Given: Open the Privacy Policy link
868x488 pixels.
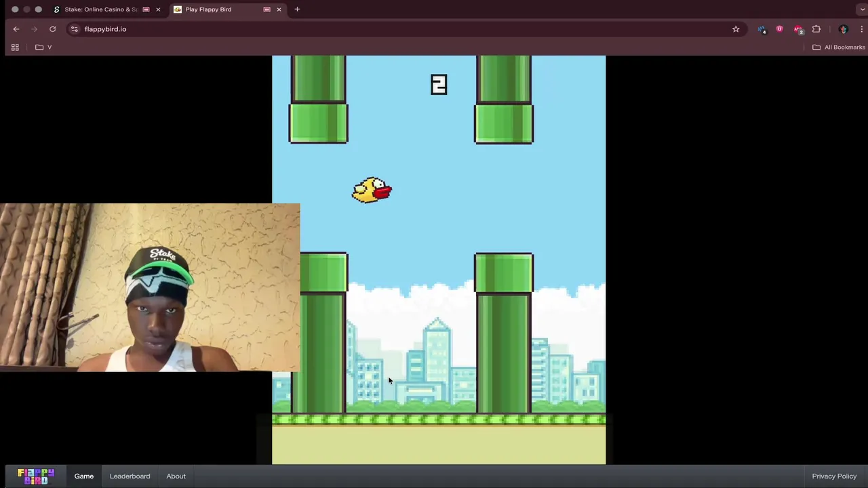Looking at the screenshot, I should (834, 476).
